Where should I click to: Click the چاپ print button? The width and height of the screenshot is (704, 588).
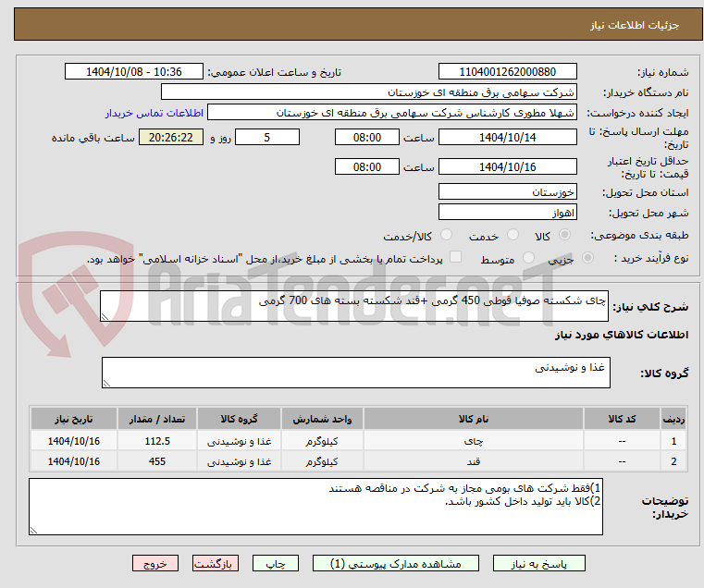[276, 563]
